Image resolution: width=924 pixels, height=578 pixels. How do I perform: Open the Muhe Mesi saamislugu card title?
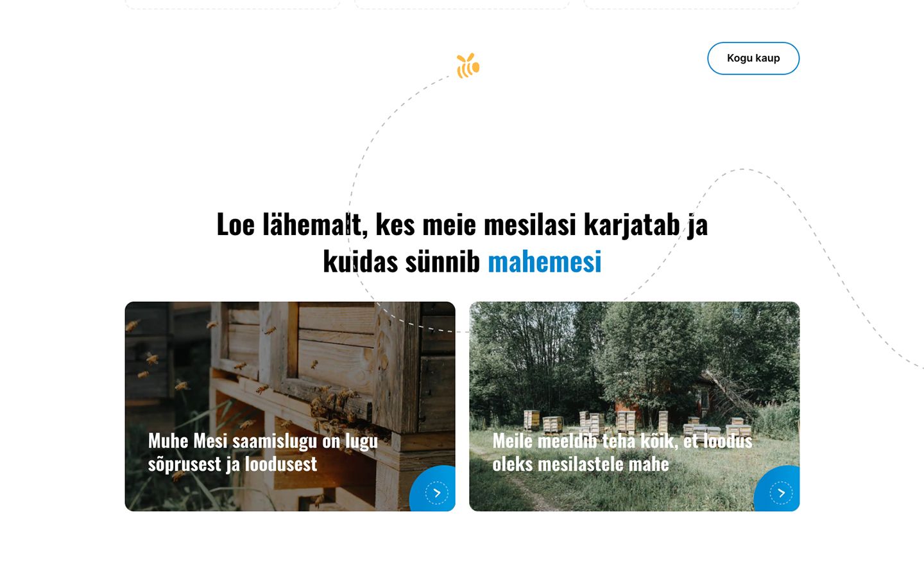coord(263,452)
